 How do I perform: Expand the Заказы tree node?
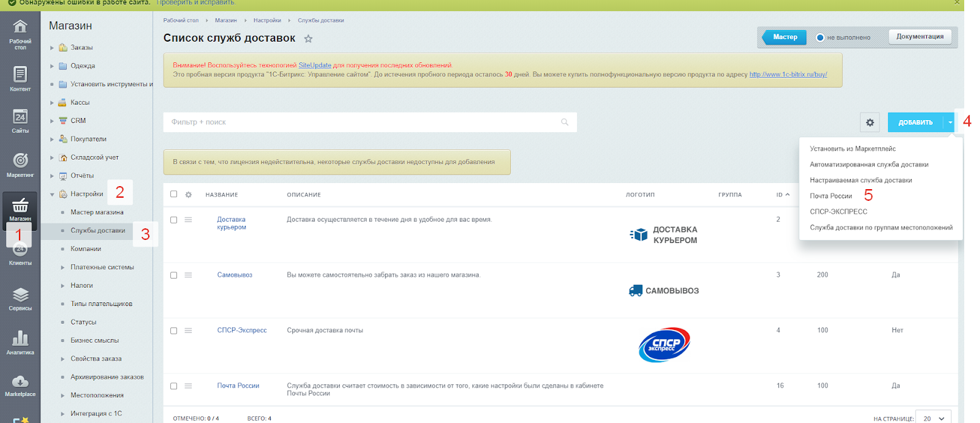52,48
